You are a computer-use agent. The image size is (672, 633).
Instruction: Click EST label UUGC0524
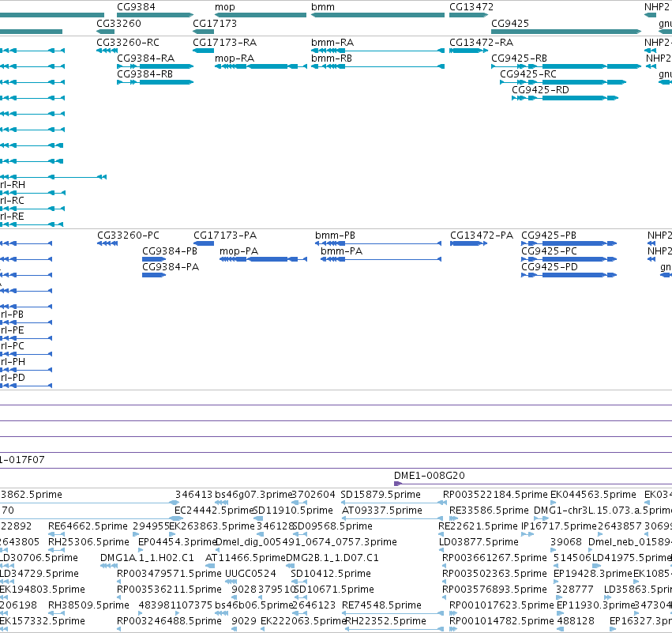pyautogui.click(x=250, y=574)
